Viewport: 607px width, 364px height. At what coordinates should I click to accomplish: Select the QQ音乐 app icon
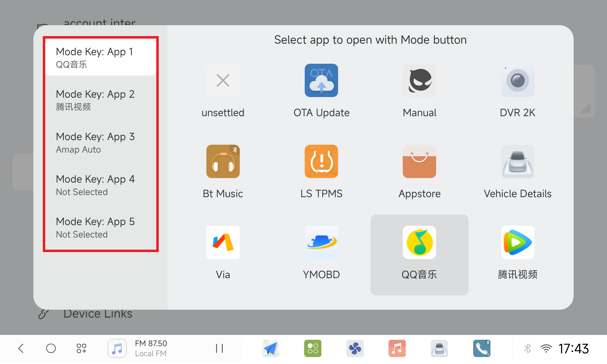(x=419, y=242)
